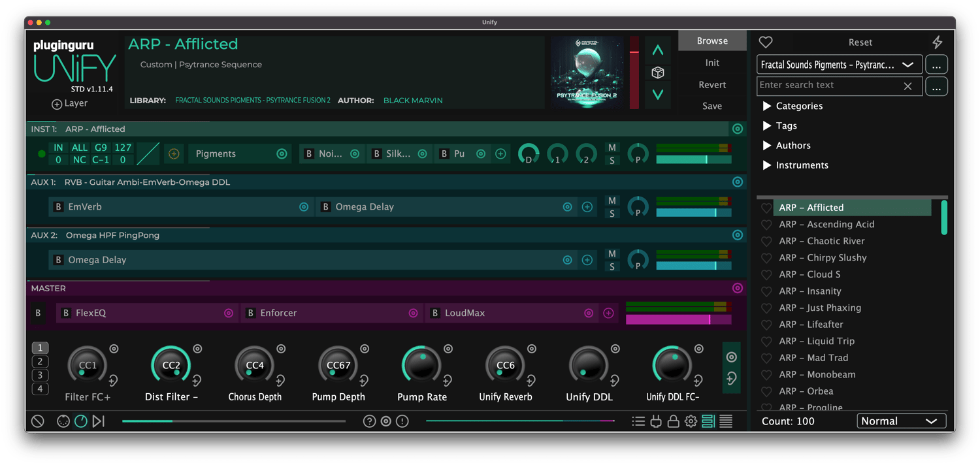
Task: Select macro knob page 3
Action: (40, 376)
